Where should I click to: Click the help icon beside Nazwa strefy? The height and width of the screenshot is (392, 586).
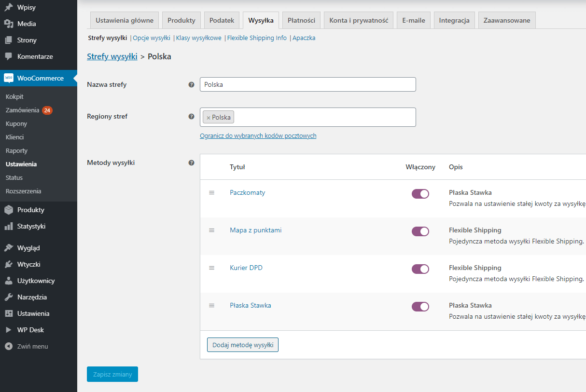click(191, 84)
